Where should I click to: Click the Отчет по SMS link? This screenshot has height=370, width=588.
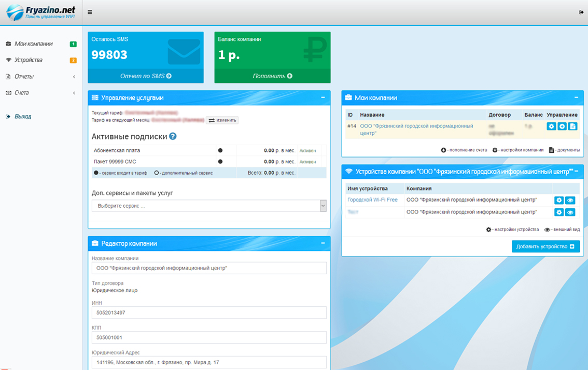click(x=146, y=76)
